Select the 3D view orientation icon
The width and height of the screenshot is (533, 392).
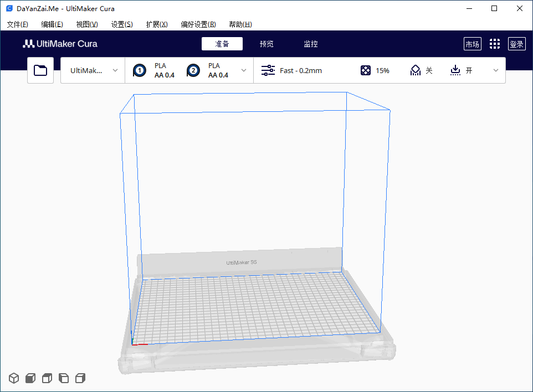click(x=13, y=378)
